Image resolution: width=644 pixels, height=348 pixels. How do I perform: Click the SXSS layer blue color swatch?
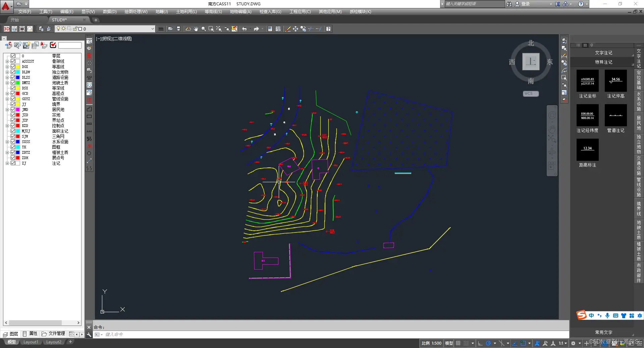[18, 142]
